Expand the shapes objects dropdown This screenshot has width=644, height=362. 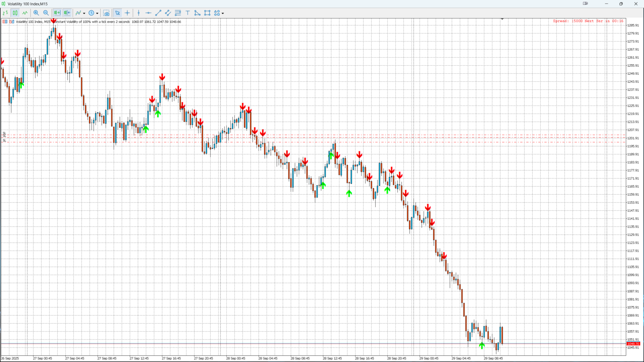click(x=223, y=13)
